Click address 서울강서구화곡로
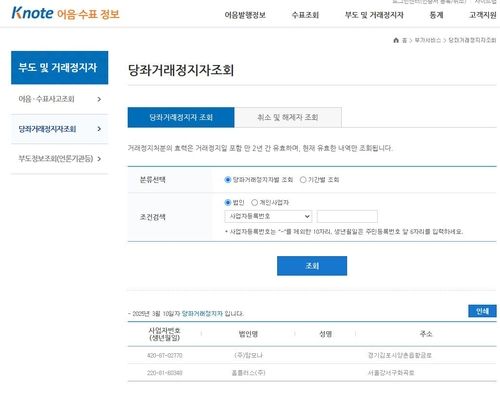Screen dimensions: 500x409 391,373
